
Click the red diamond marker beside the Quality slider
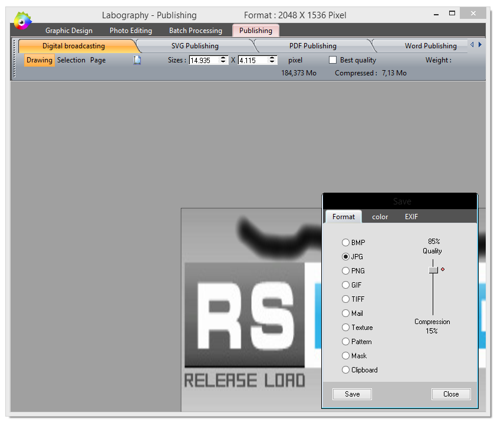click(x=443, y=269)
